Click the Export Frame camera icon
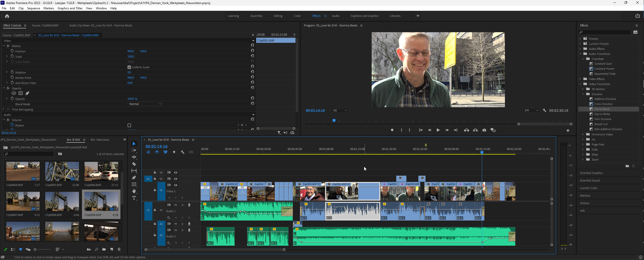Screen dimensions: 644x260 (484, 130)
